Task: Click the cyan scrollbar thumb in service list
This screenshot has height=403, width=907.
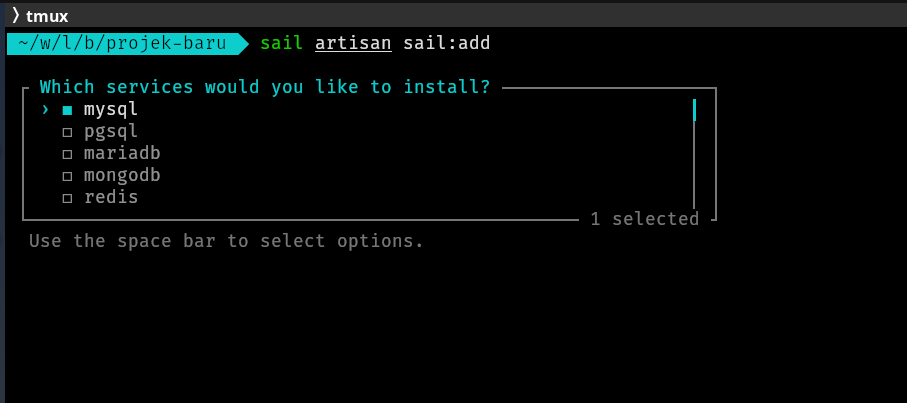Action: 694,109
